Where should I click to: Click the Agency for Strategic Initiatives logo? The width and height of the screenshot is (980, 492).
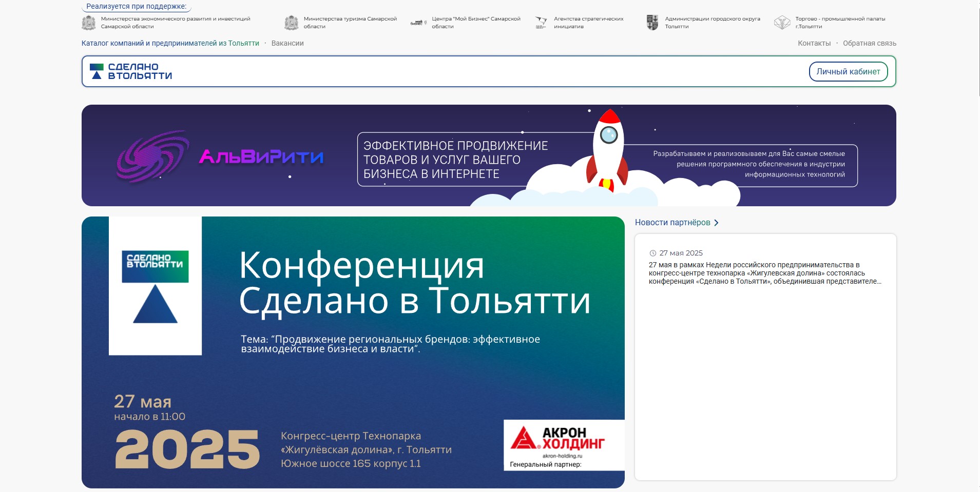541,23
